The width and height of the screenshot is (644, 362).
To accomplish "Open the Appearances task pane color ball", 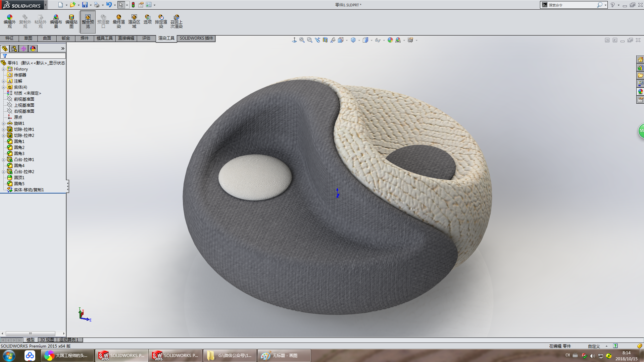I will click(640, 92).
